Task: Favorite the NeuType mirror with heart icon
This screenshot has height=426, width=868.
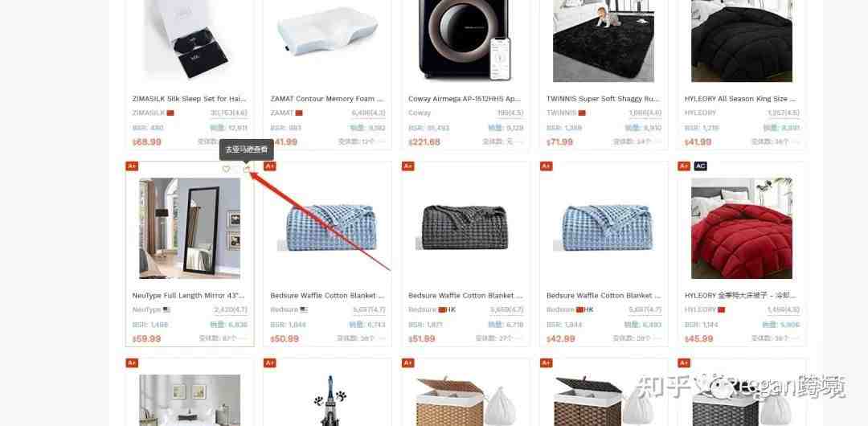Action: pyautogui.click(x=226, y=169)
